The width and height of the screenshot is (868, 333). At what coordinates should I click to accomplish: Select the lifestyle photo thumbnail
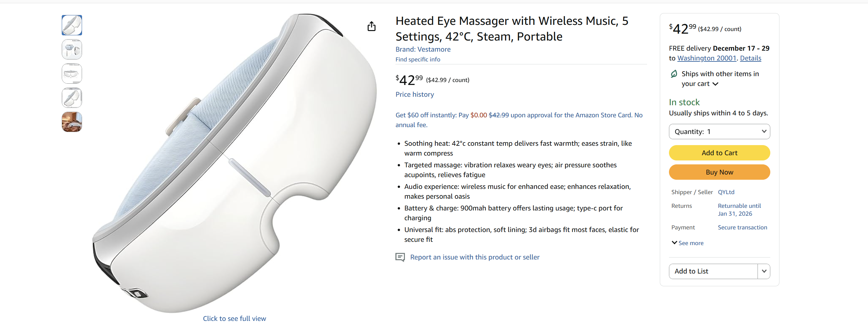tap(71, 122)
